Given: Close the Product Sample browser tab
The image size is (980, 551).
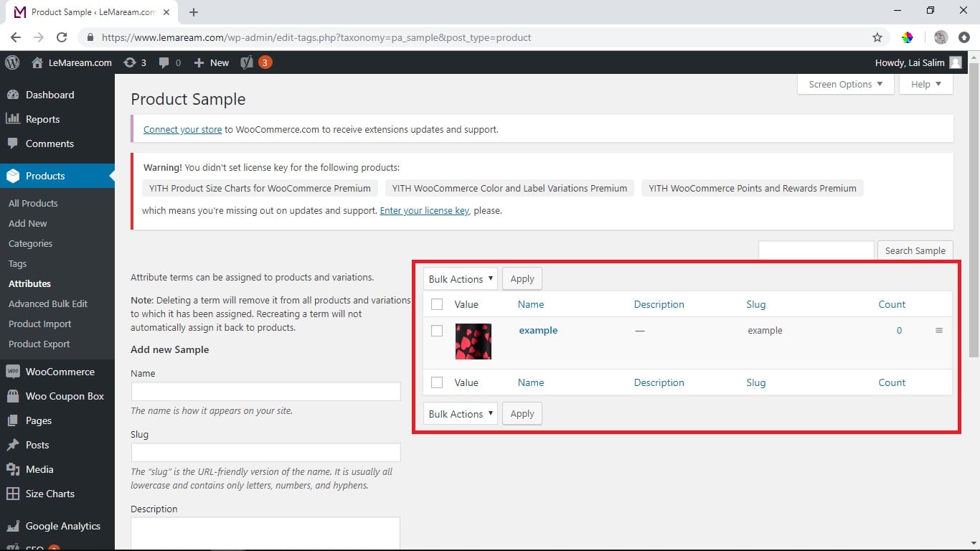Looking at the screenshot, I should (168, 12).
